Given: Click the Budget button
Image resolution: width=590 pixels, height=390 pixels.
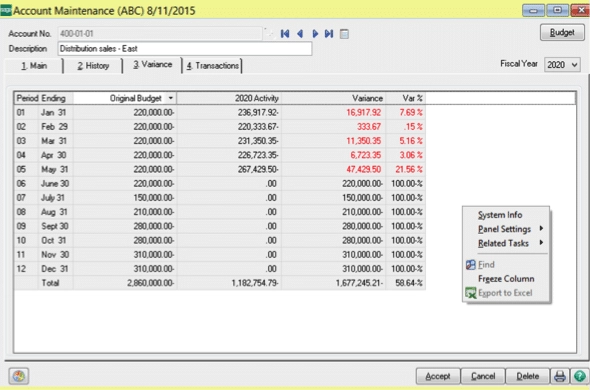Looking at the screenshot, I should pos(562,32).
